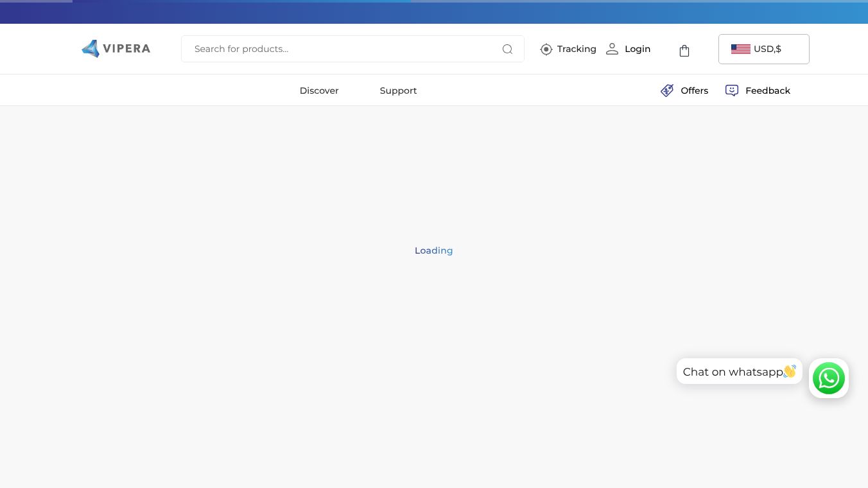This screenshot has height=488, width=868.
Task: Open the Support menu
Action: tap(398, 91)
